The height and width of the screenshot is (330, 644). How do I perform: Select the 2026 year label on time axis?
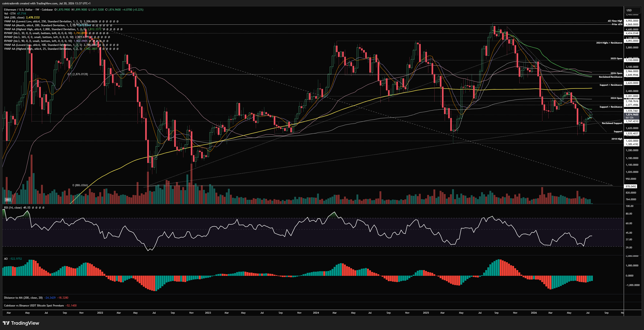(534, 313)
